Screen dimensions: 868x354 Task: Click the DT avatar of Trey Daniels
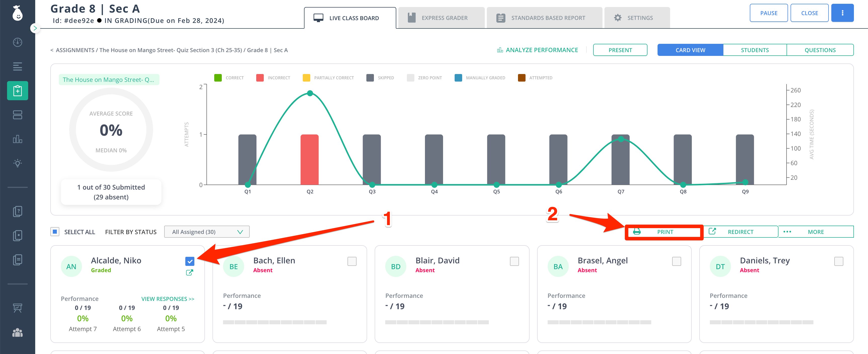(720, 267)
